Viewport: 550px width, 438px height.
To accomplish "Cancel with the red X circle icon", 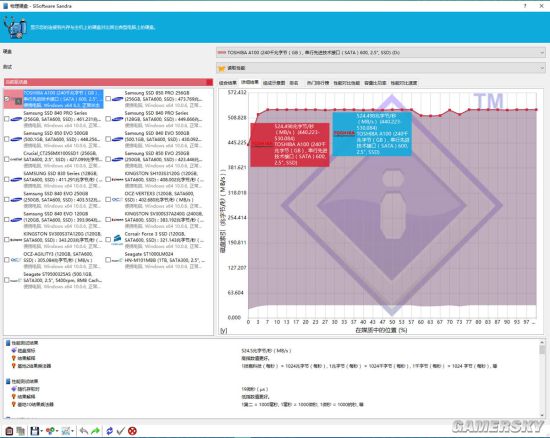I will (132, 431).
